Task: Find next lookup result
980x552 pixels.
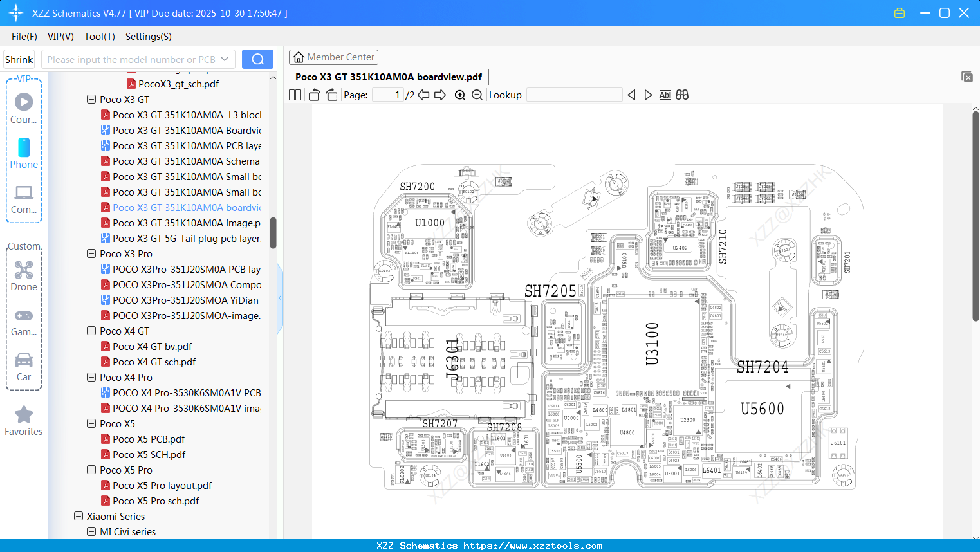Action: 648,95
